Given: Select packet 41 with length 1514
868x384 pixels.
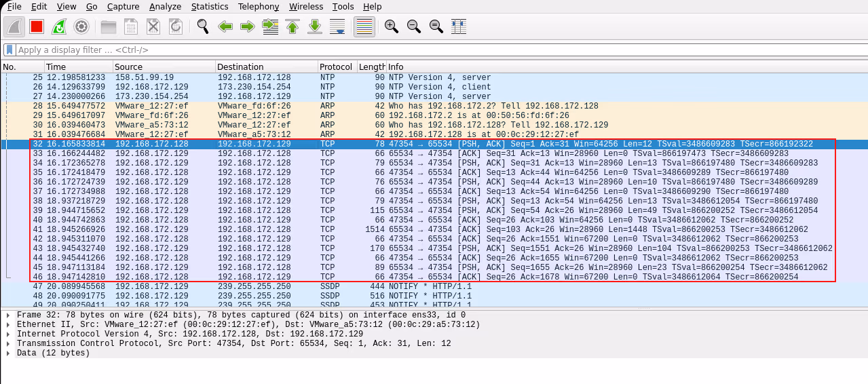Looking at the screenshot, I should tap(434, 229).
